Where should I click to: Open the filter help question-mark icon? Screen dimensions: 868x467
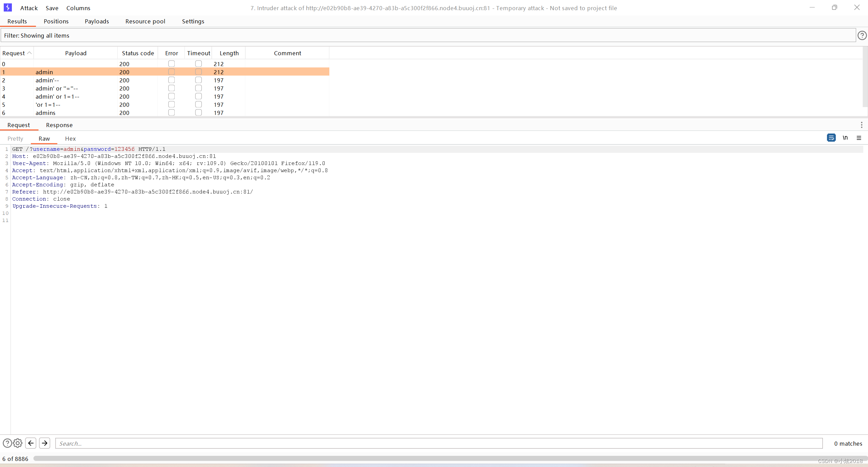pos(862,35)
